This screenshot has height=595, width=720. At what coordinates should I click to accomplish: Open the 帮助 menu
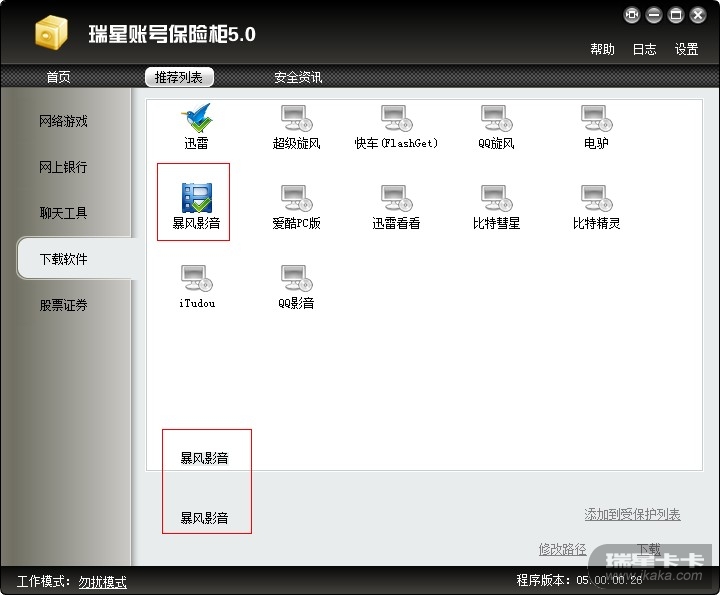pyautogui.click(x=602, y=49)
